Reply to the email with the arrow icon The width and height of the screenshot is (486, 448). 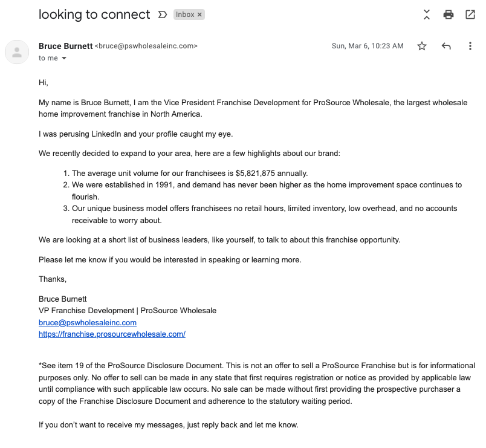[446, 46]
